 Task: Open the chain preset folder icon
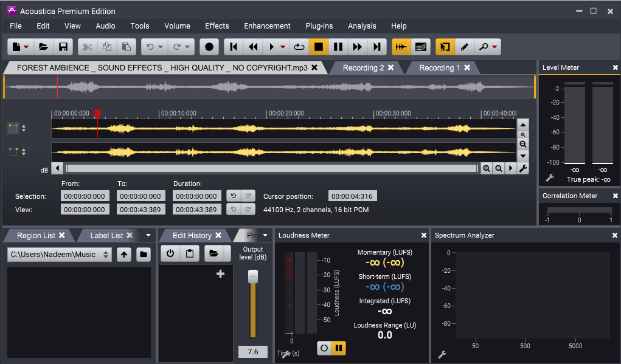[214, 253]
